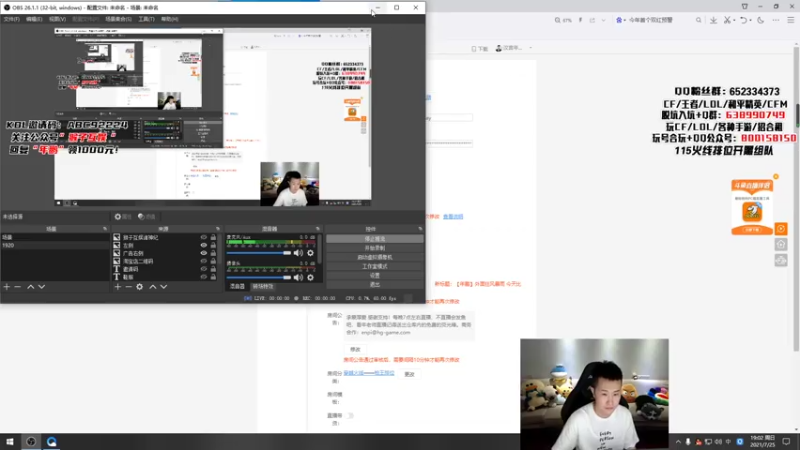The image size is (800, 450).
Task: Toggle visibility of the first source row
Action: click(x=204, y=237)
